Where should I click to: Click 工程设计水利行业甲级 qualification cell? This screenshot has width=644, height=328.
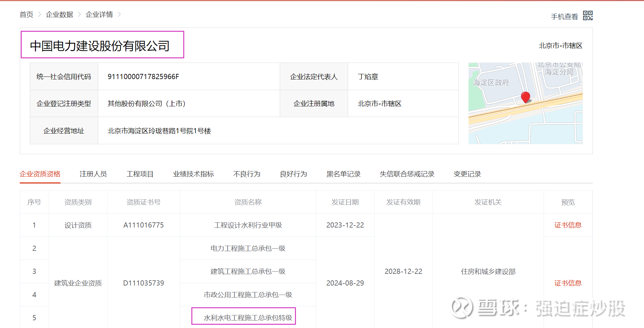(x=248, y=225)
